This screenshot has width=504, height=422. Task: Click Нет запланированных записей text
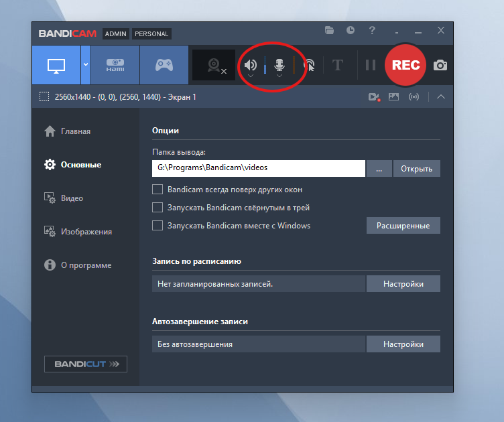pyautogui.click(x=215, y=284)
